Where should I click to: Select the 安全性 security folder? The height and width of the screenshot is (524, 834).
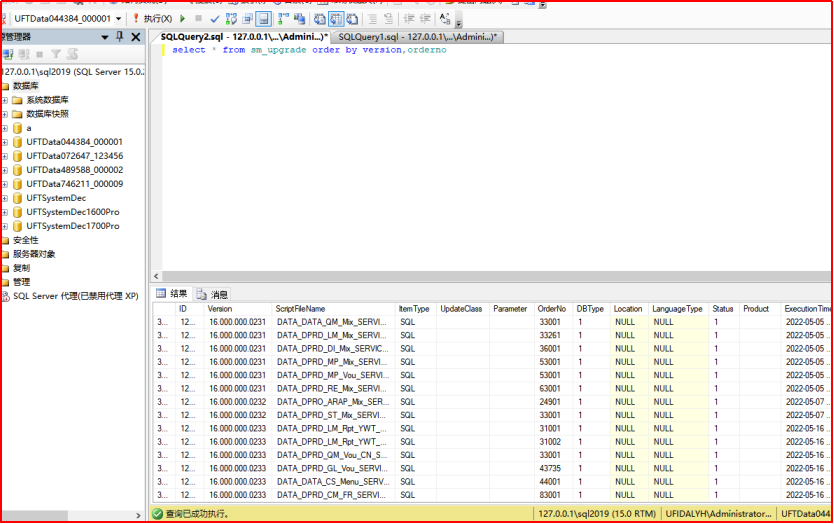coord(25,240)
